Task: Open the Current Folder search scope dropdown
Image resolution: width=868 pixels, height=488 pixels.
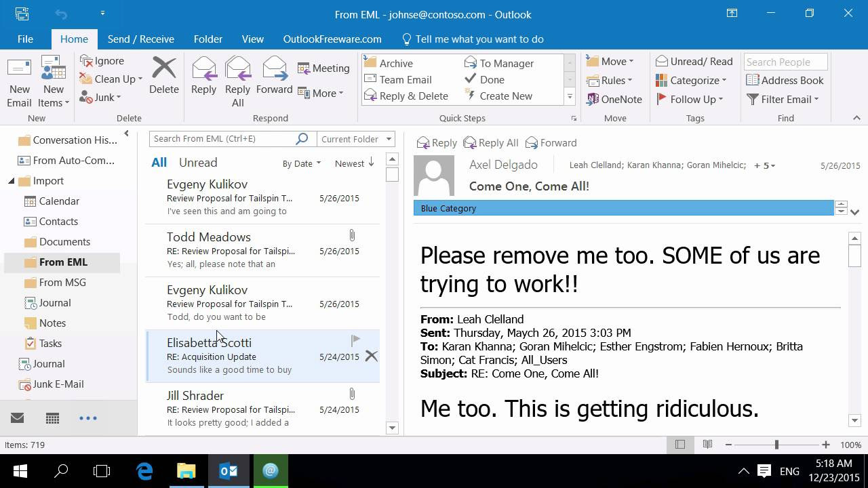Action: [355, 139]
